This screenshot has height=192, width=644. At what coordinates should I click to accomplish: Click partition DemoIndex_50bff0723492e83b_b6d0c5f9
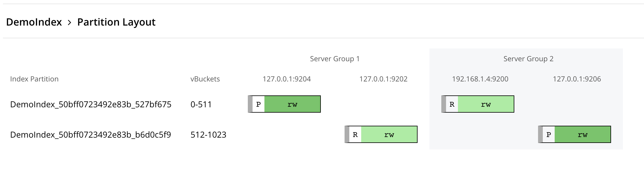point(91,135)
